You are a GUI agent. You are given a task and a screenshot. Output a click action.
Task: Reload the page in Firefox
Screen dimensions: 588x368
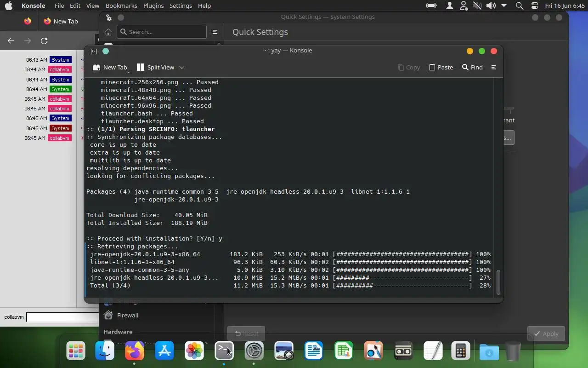[x=44, y=40]
